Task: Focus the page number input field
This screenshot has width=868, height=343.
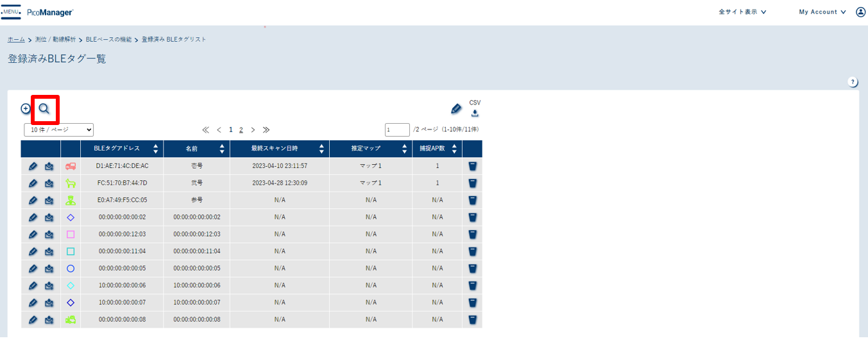Action: (x=397, y=130)
